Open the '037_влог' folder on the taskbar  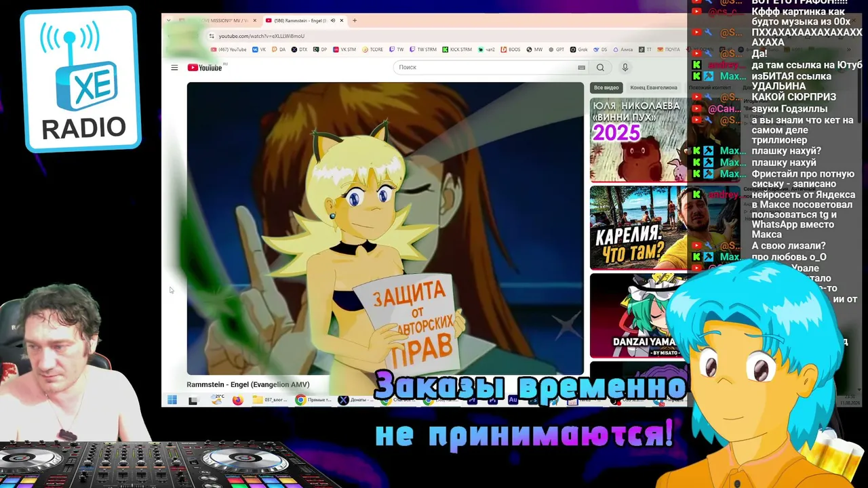pyautogui.click(x=271, y=401)
